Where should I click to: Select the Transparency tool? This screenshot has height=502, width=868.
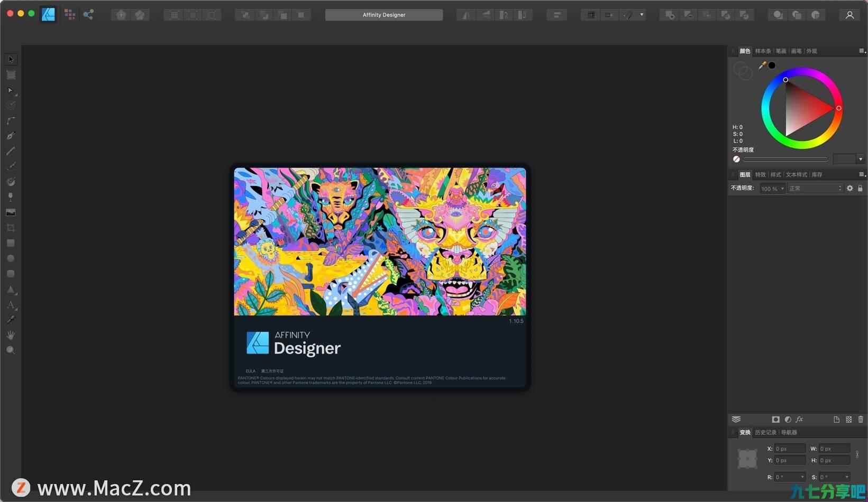[x=11, y=197]
